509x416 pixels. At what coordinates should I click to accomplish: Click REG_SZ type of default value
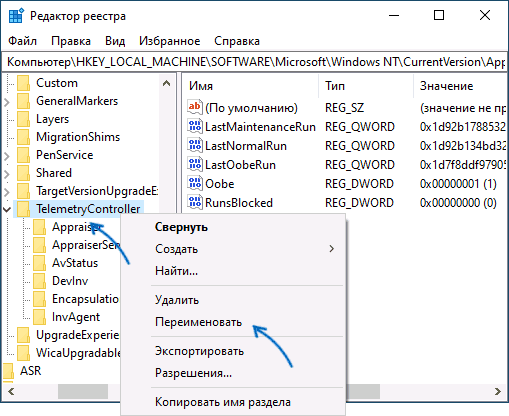(x=345, y=108)
